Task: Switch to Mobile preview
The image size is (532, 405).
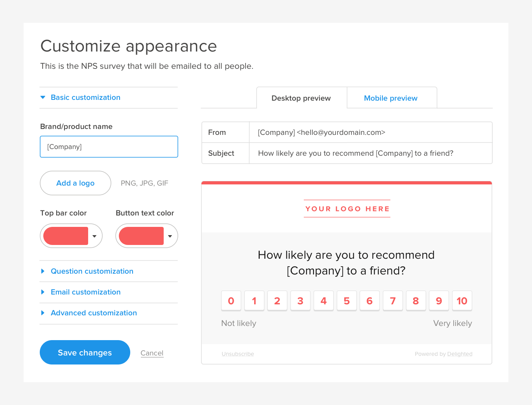Action: 390,98
